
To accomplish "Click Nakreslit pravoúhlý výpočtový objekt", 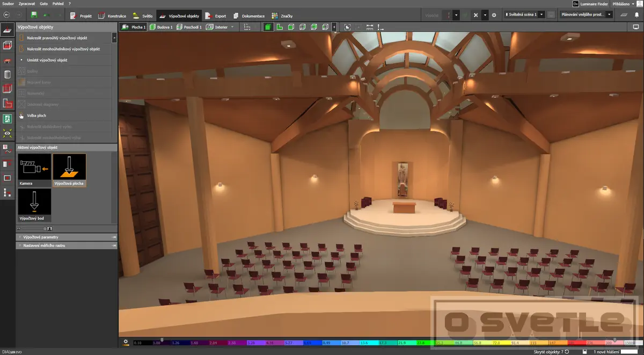I will click(x=57, y=38).
